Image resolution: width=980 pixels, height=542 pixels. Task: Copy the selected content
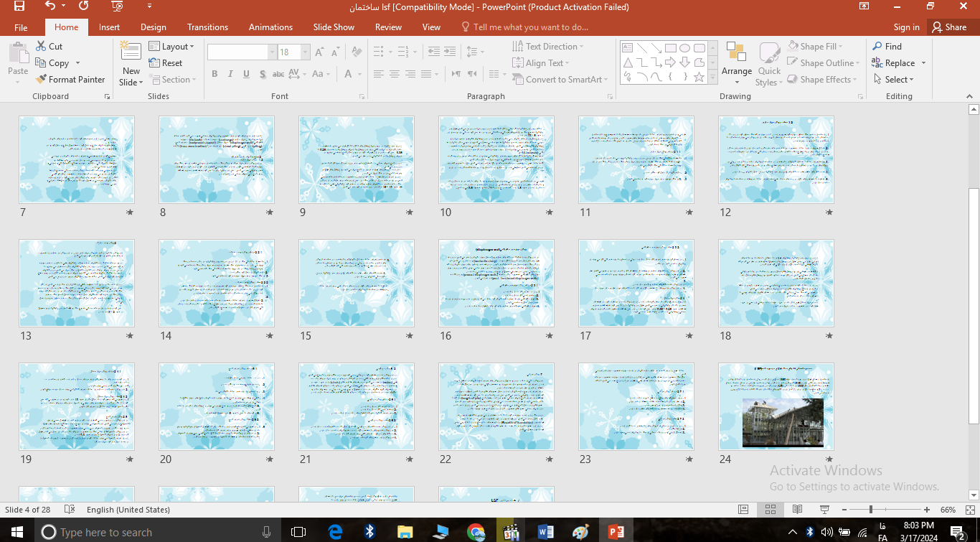(52, 62)
